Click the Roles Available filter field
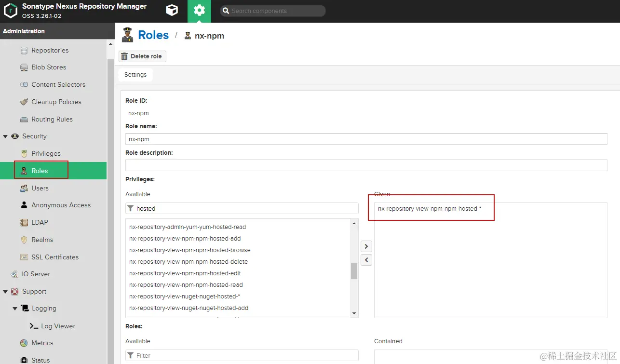The height and width of the screenshot is (364, 620). pos(242,355)
